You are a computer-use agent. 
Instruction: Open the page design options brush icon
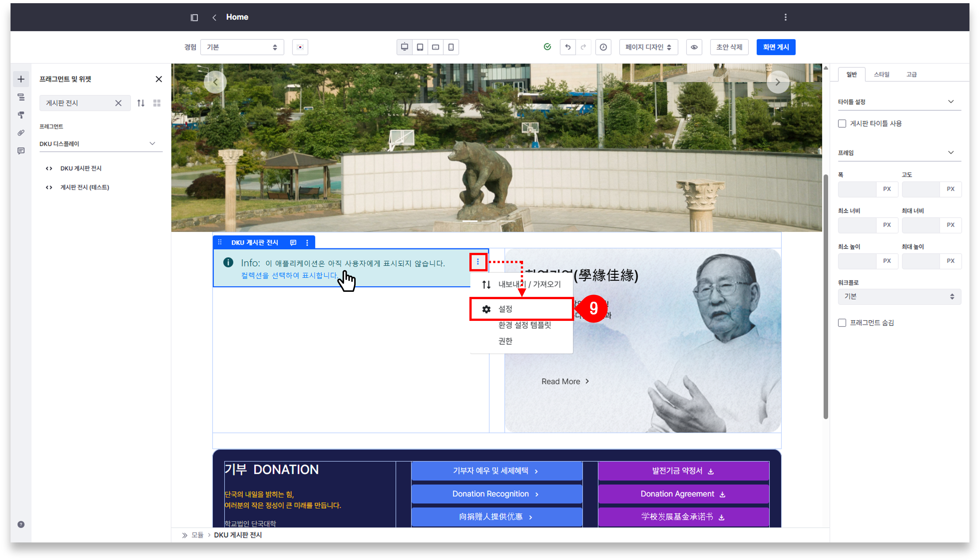tap(21, 115)
